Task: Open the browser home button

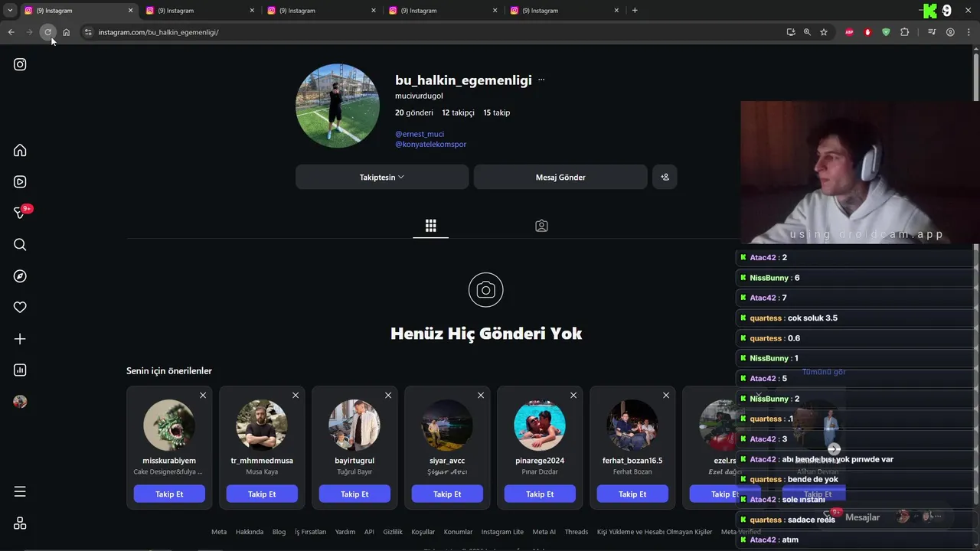Action: click(x=66, y=32)
